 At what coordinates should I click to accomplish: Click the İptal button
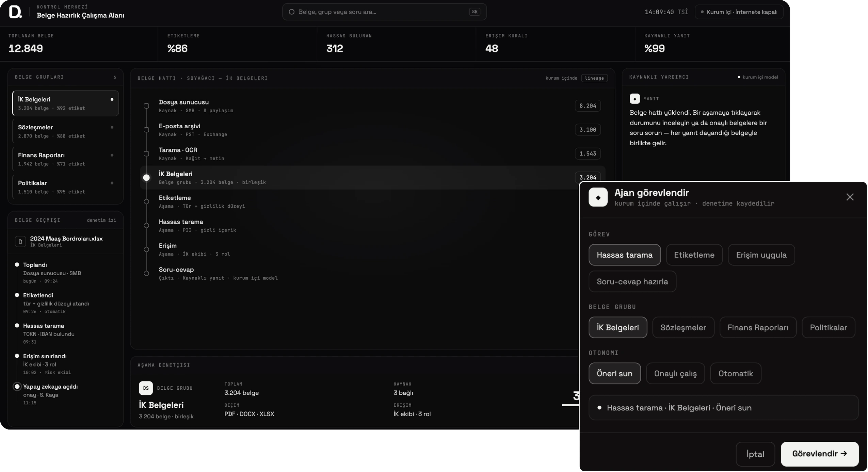(755, 454)
